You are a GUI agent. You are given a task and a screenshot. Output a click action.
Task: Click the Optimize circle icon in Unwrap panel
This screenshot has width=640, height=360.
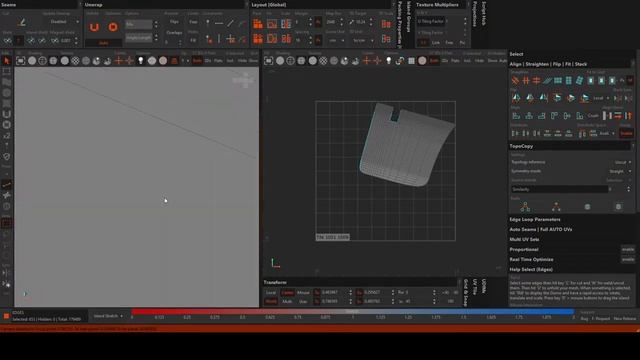(x=113, y=27)
